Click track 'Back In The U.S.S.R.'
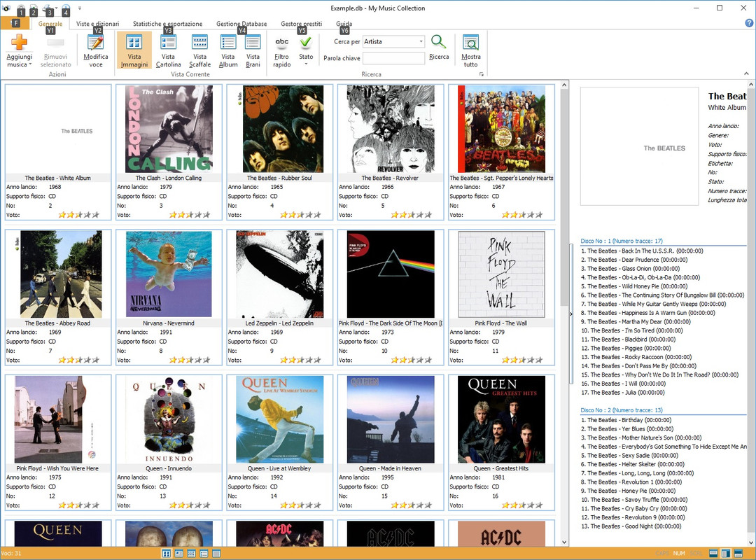The image size is (756, 560). (642, 251)
